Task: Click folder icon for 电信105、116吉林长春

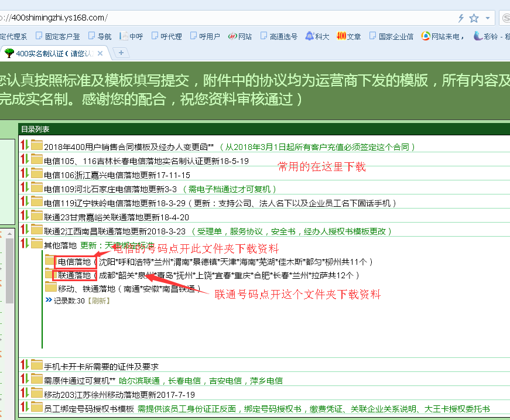Action: click(x=37, y=160)
